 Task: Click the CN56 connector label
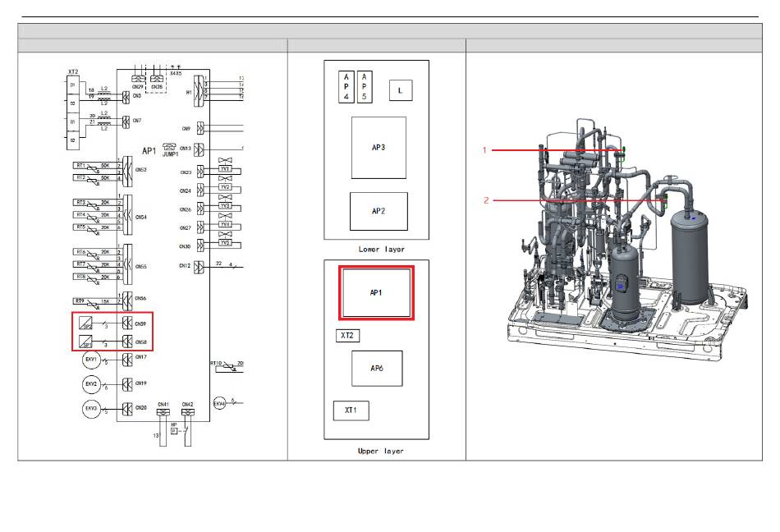click(140, 299)
